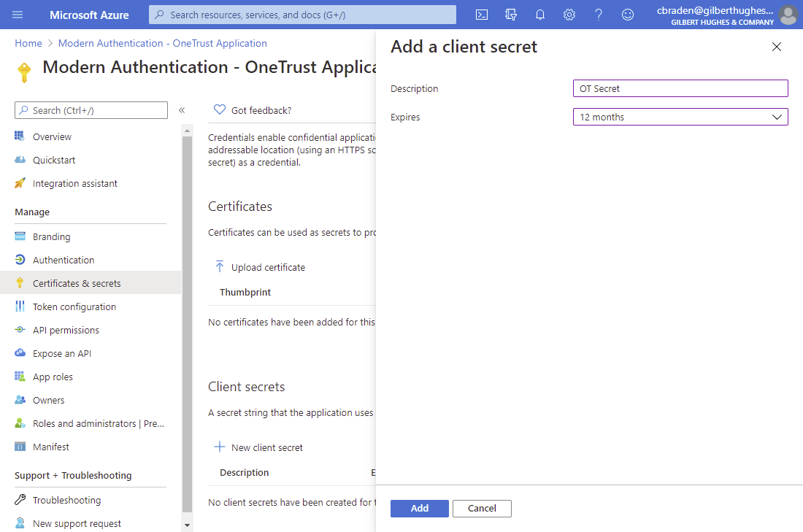Click the Expose an API cloud icon
The width and height of the screenshot is (803, 532).
tap(20, 352)
